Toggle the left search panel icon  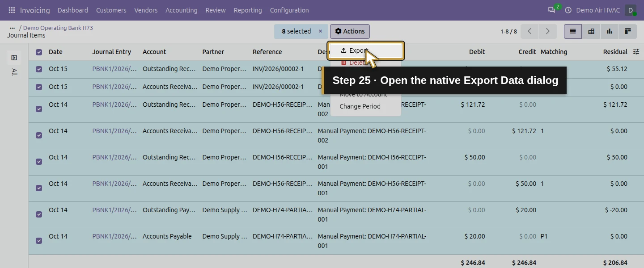click(14, 58)
